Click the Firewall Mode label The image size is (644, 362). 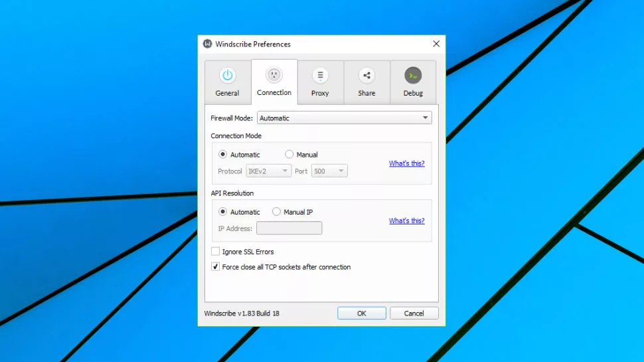[232, 118]
